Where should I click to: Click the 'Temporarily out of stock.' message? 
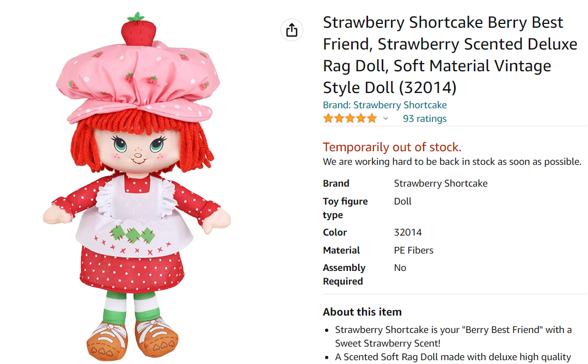392,147
